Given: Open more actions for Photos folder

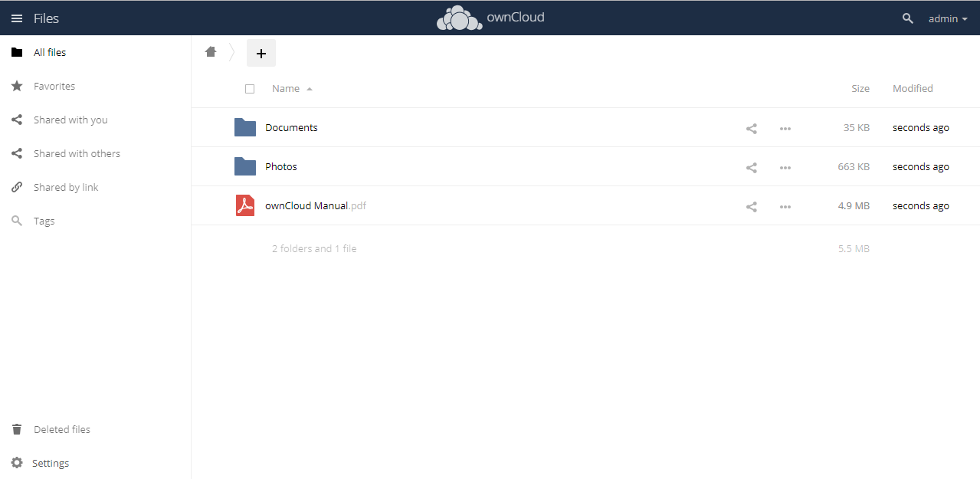Looking at the screenshot, I should 785,168.
